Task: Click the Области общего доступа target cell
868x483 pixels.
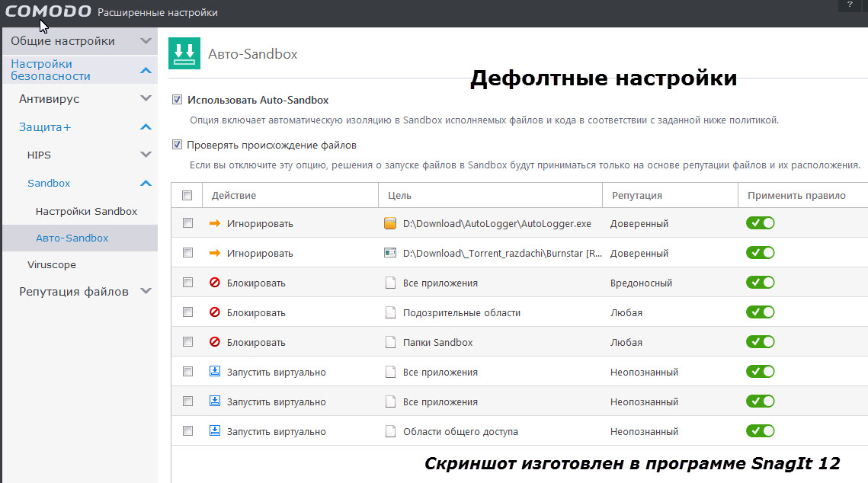Action: 460,431
